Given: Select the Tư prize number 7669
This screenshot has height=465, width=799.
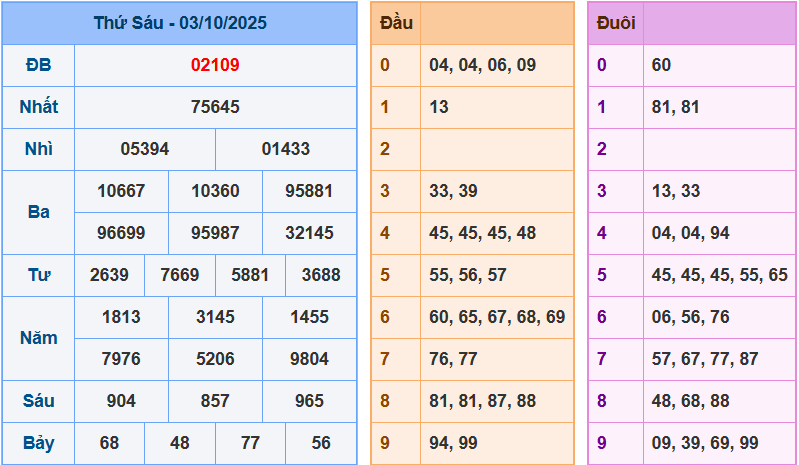Looking at the screenshot, I should (x=180, y=275).
